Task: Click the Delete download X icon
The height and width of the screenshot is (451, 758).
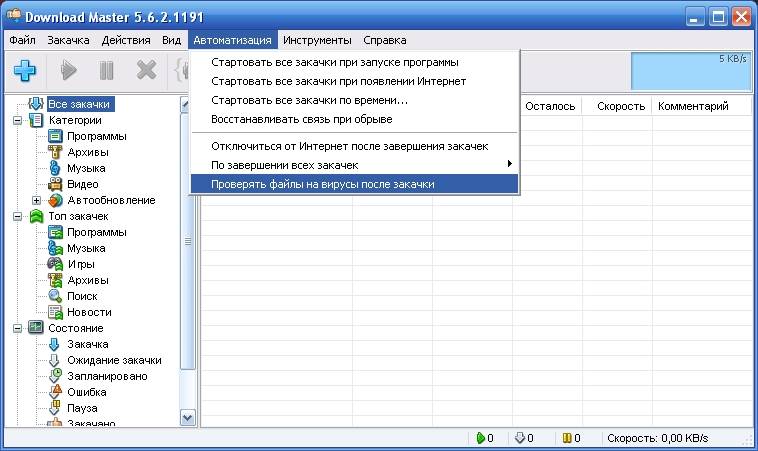Action: point(146,71)
